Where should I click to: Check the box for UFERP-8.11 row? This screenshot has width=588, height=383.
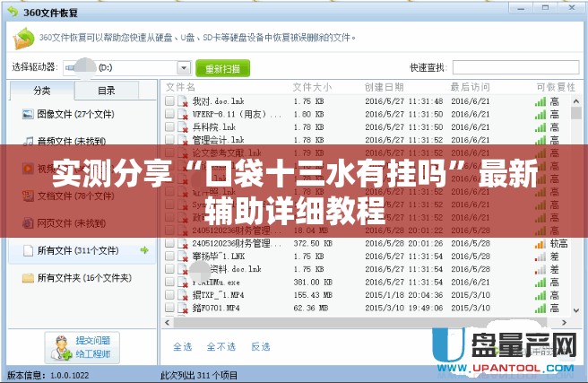tap(169, 114)
